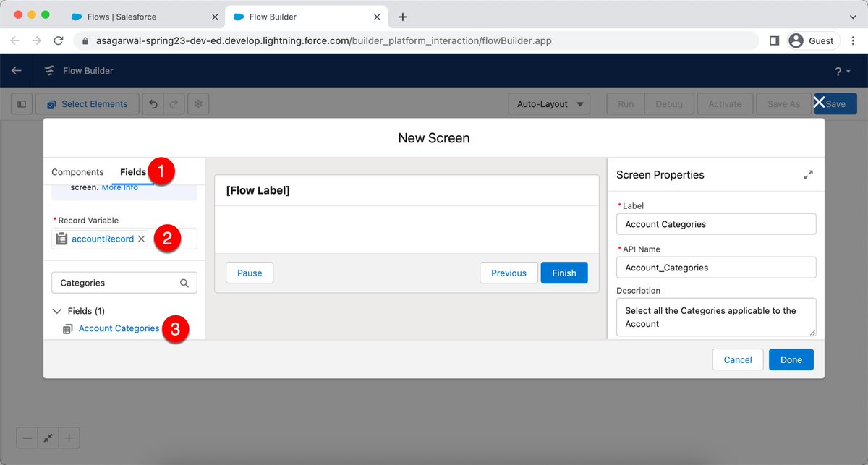The image size is (868, 465).
Task: Select the Account Categories field
Action: tap(119, 328)
